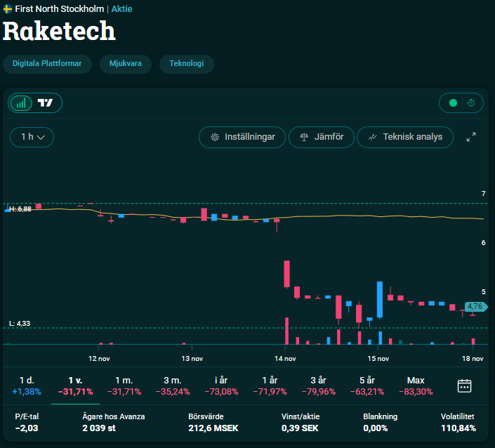Image resolution: width=495 pixels, height=448 pixels.
Task: Select the 5 år period tab
Action: pyautogui.click(x=367, y=386)
